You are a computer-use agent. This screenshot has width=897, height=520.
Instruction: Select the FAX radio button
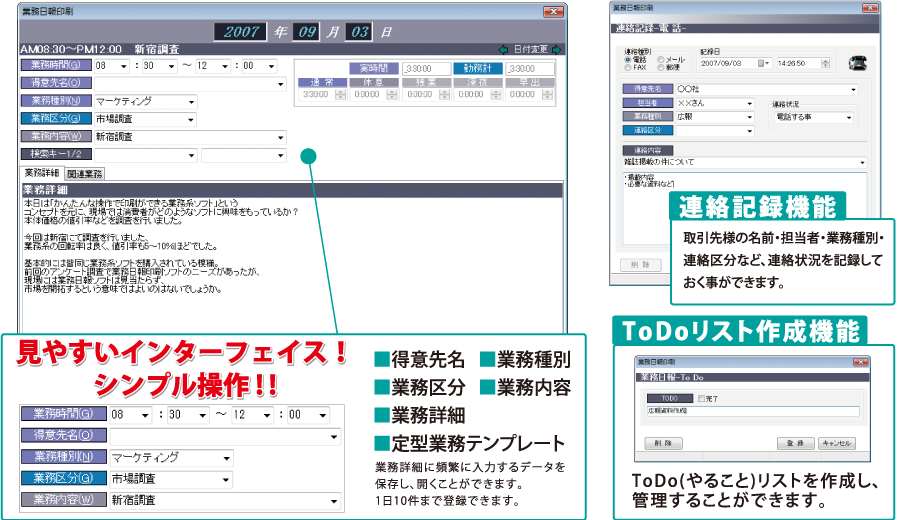tap(628, 68)
